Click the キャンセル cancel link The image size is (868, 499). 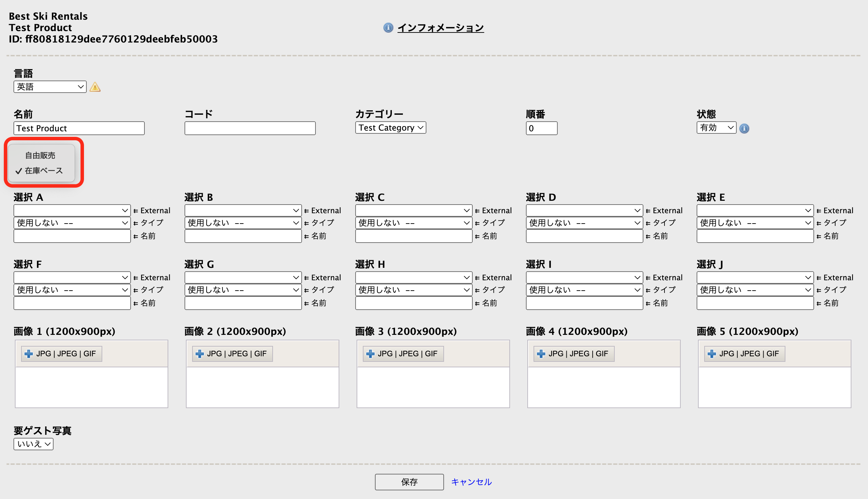click(471, 482)
